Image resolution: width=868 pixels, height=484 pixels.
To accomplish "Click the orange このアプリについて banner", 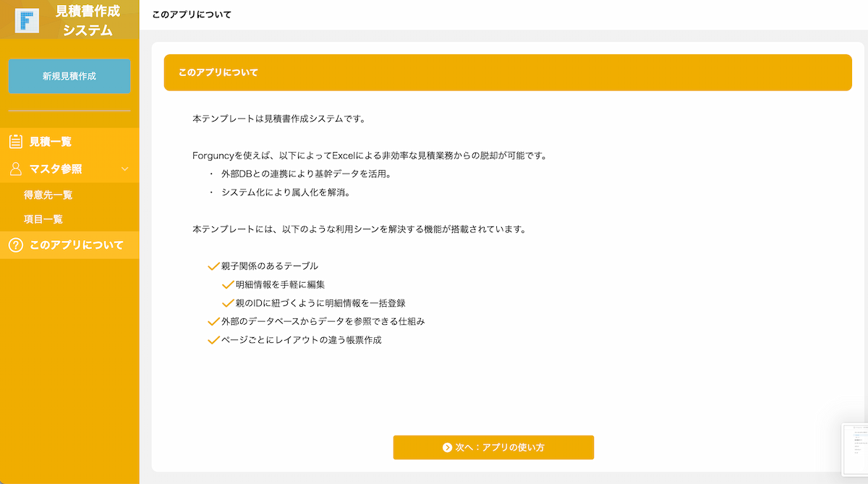I will [x=508, y=73].
